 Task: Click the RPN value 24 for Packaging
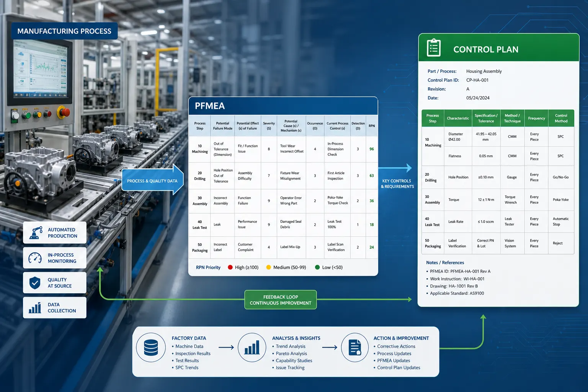pos(372,247)
